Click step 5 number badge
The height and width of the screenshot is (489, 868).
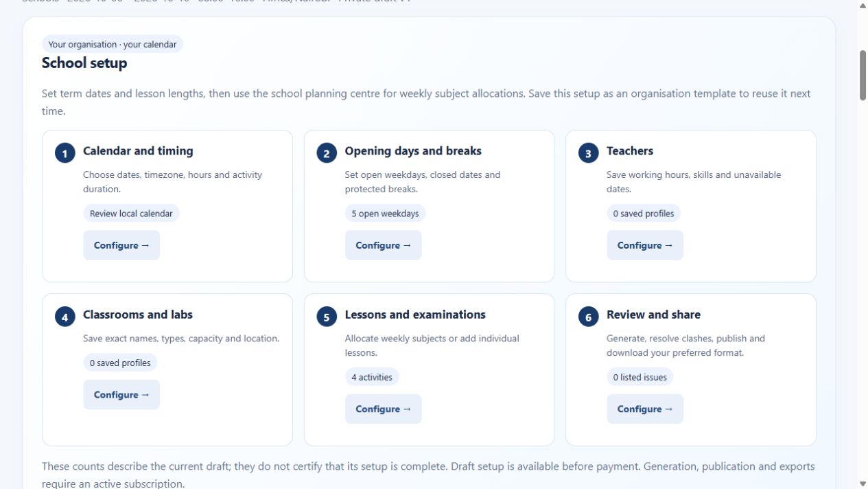click(327, 317)
